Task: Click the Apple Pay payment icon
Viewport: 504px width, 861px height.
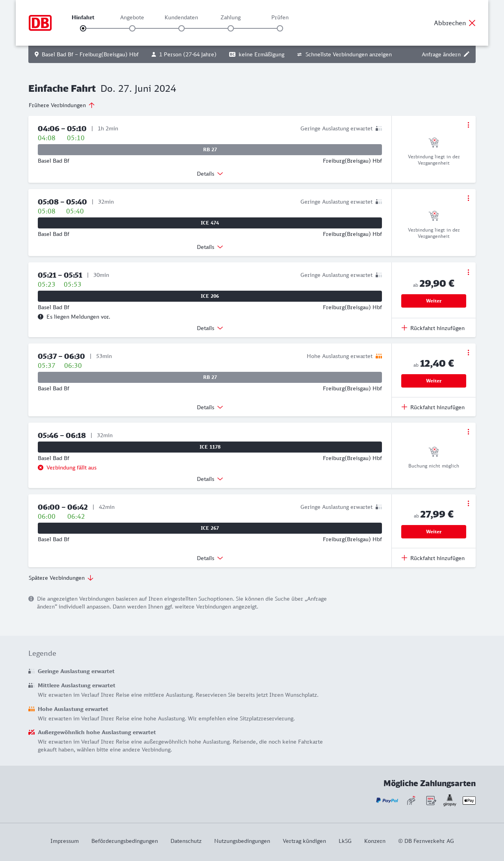Action: 469,800
